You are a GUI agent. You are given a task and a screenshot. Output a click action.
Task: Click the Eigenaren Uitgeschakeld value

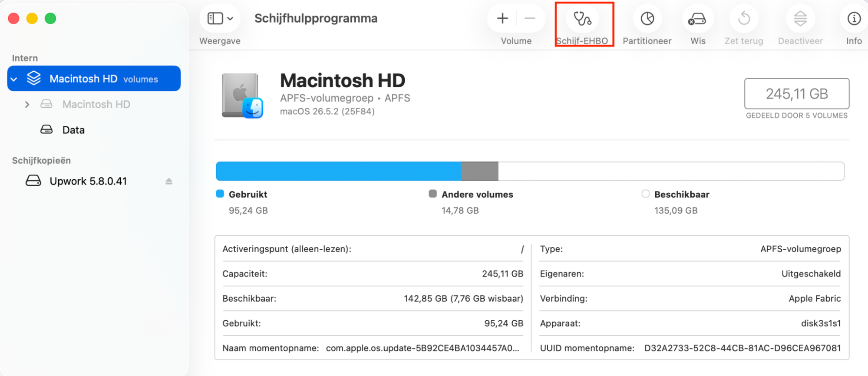(x=811, y=274)
